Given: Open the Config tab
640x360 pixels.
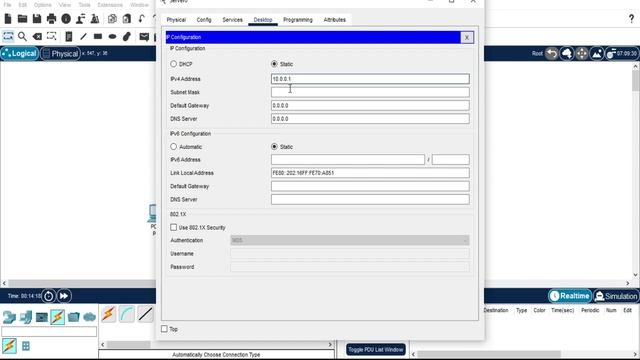Looking at the screenshot, I should 204,20.
